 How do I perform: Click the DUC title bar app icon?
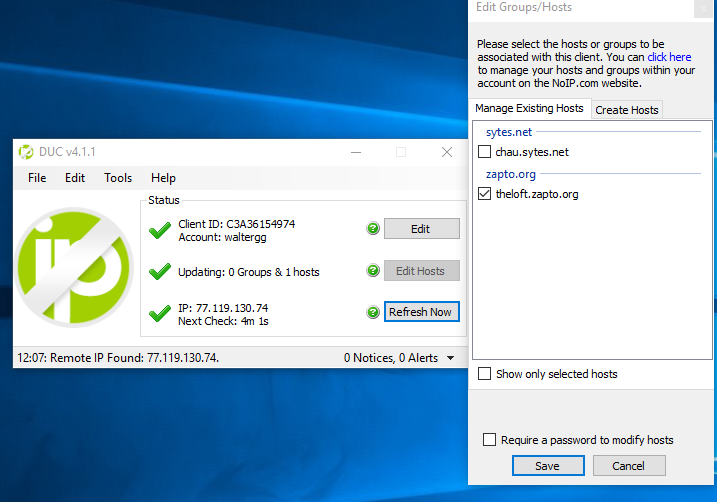(26, 152)
